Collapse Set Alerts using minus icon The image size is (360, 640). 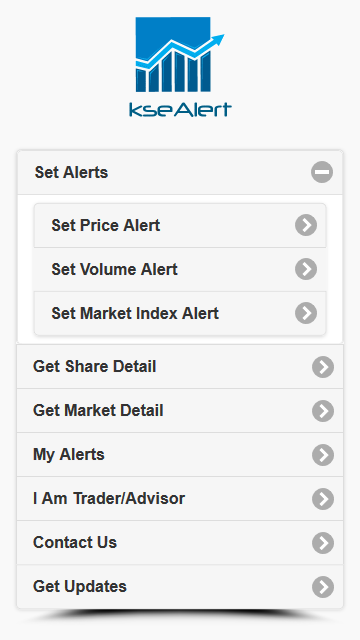[x=322, y=172]
